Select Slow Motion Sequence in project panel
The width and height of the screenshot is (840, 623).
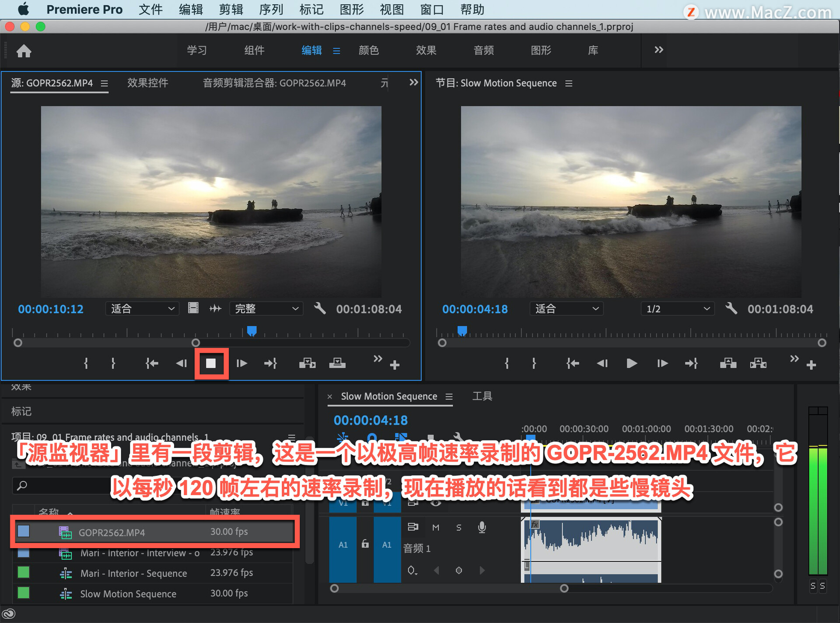click(x=128, y=594)
